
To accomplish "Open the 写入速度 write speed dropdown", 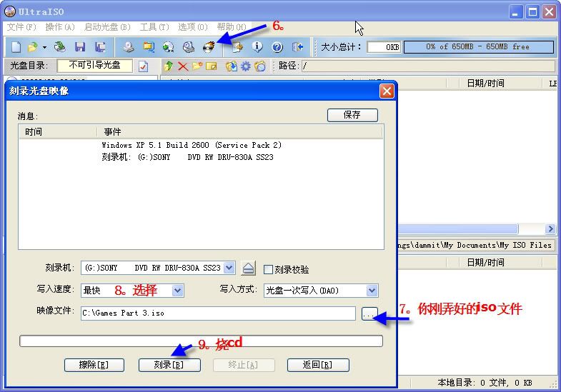I will (x=177, y=291).
